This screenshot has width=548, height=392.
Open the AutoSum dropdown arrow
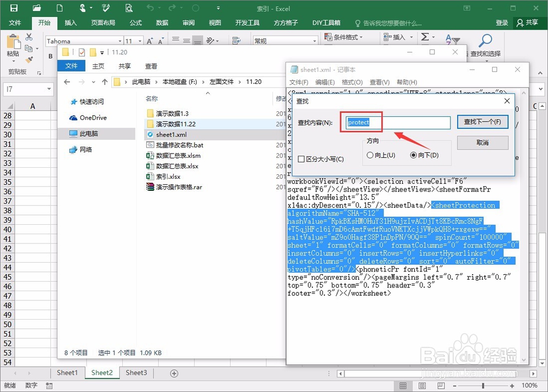tap(433, 37)
